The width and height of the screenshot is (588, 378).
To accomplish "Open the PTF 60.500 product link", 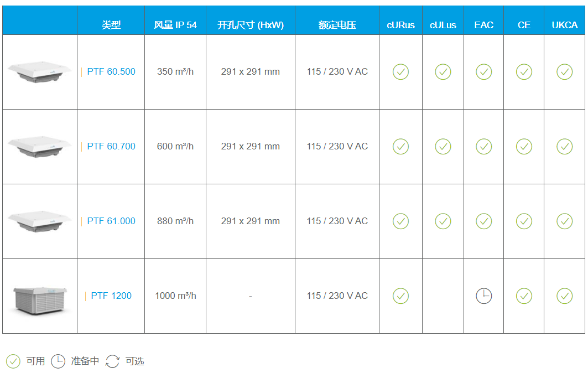I will pos(111,72).
